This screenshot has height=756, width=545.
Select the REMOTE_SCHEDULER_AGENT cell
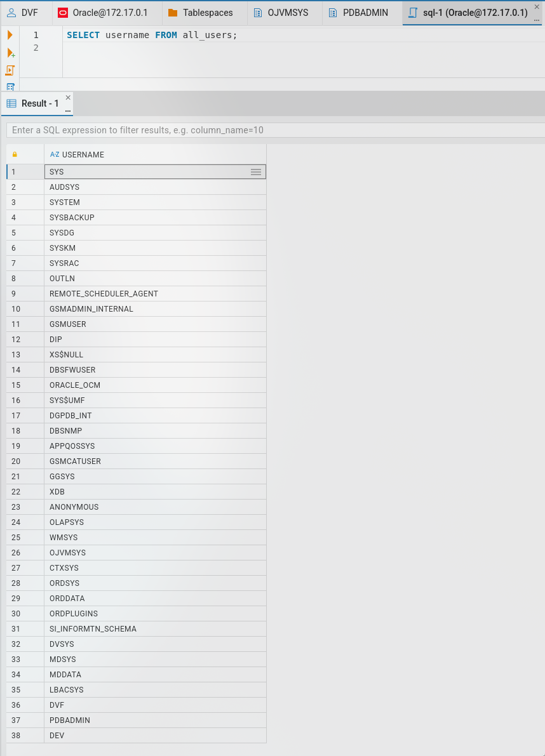point(155,294)
